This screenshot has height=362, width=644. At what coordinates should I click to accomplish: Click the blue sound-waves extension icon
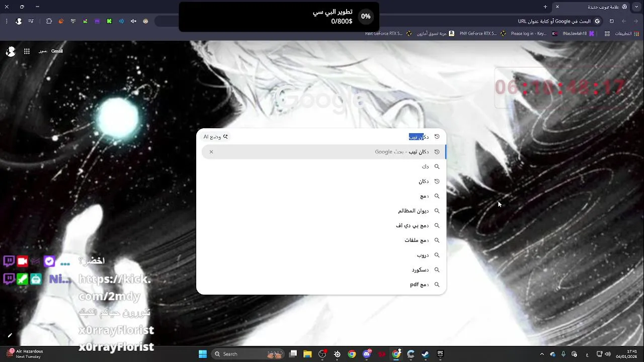(x=121, y=21)
